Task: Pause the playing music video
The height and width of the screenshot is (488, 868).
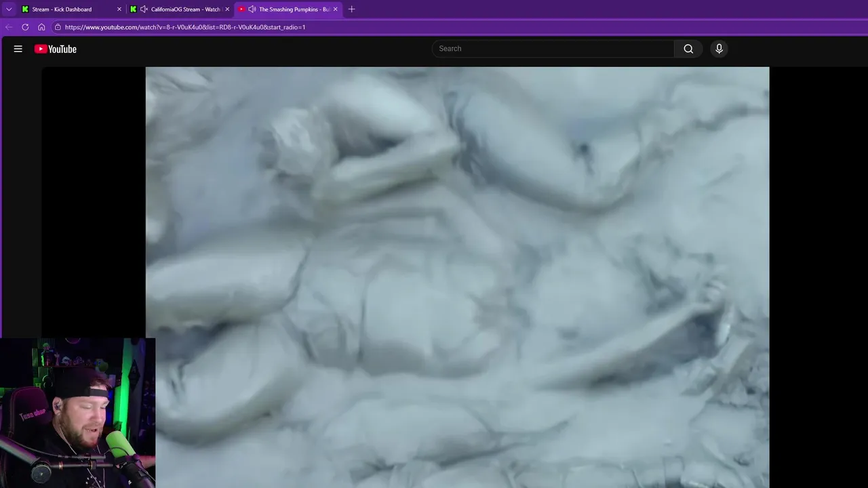Action: click(x=457, y=277)
